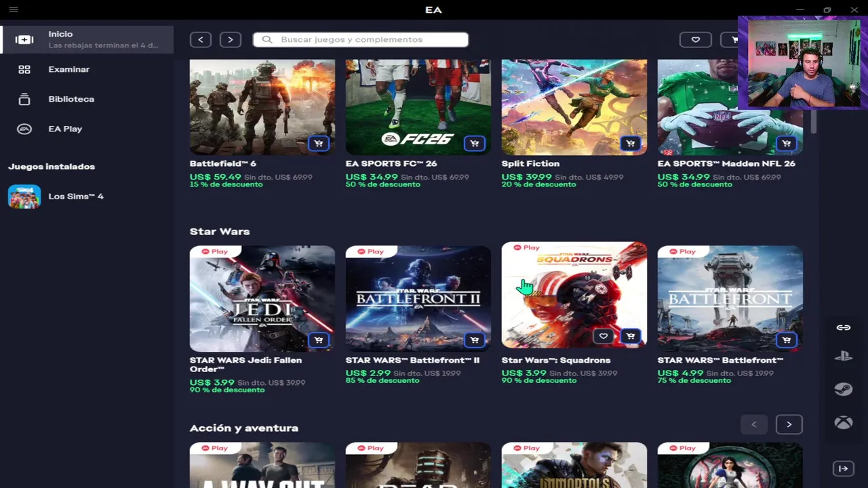868x488 pixels.
Task: Click the EA SPORTS Madden NFL 26 title
Action: [x=726, y=163]
